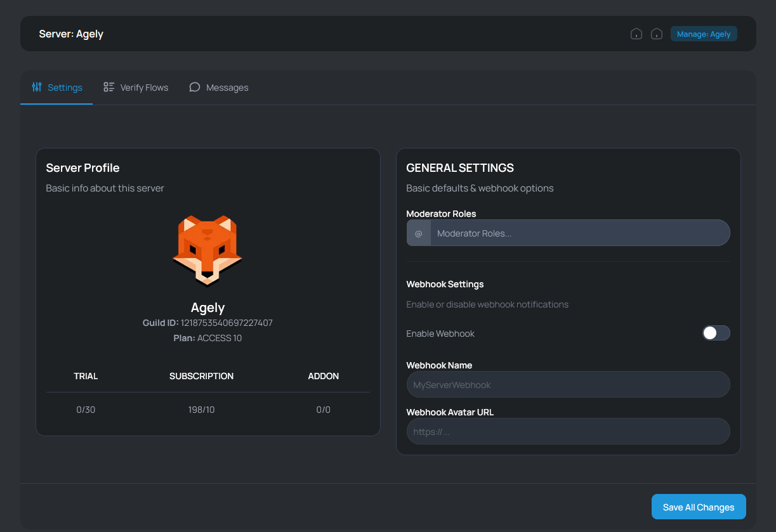Click the fox server avatar
This screenshot has width=776, height=532.
pos(207,252)
